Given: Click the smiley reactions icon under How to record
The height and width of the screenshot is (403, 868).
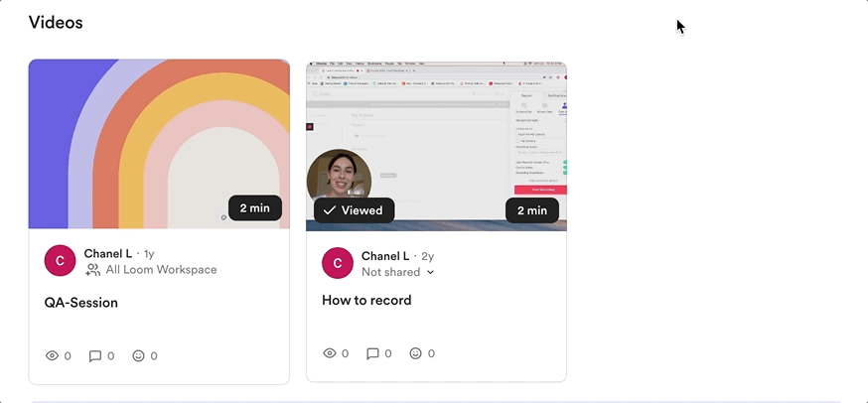Looking at the screenshot, I should coord(416,353).
